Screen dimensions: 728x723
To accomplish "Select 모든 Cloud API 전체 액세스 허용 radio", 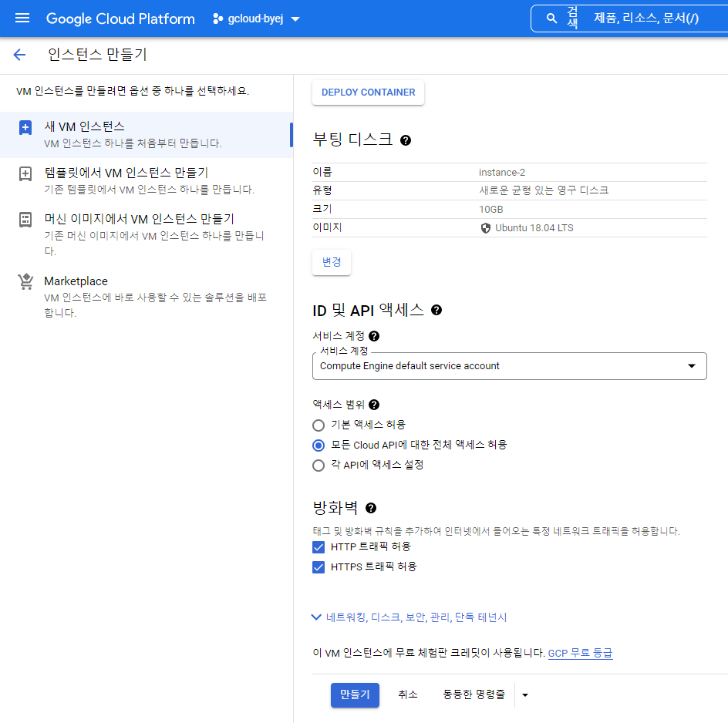I will tap(318, 446).
